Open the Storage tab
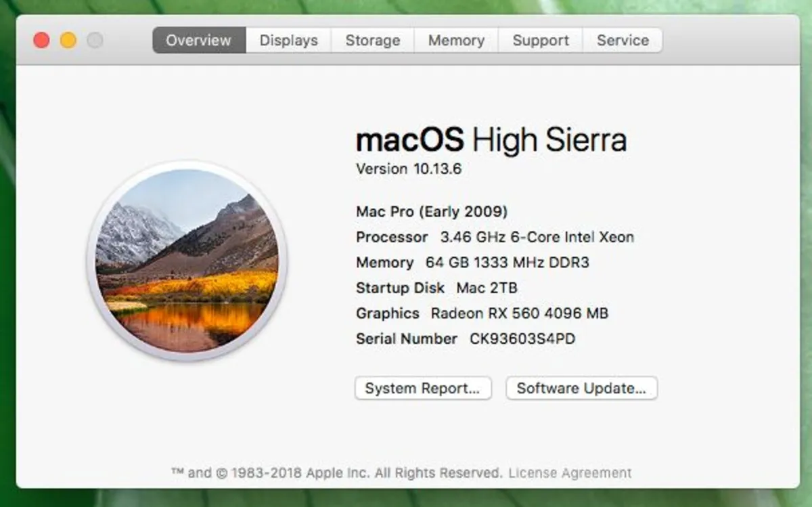Image resolution: width=812 pixels, height=507 pixels. [x=373, y=41]
